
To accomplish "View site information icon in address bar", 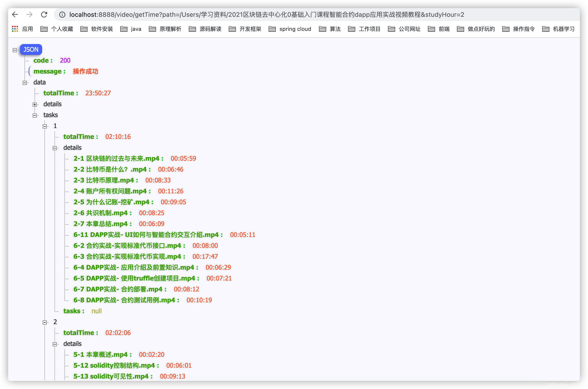I will coord(62,15).
